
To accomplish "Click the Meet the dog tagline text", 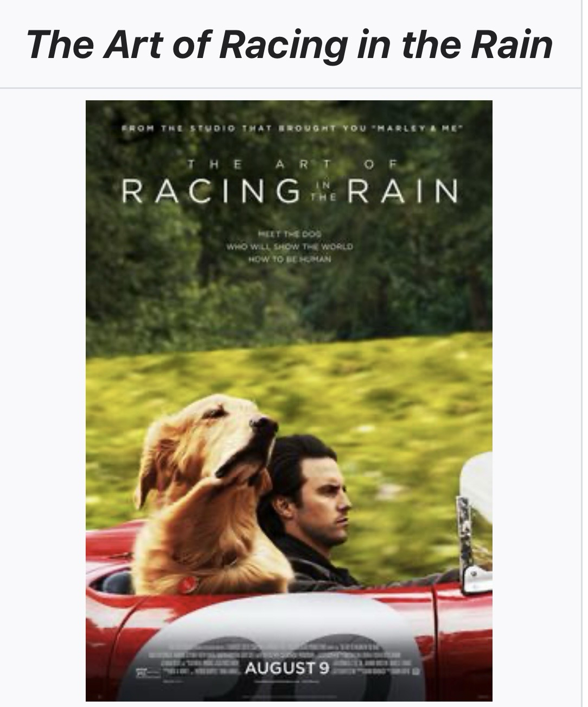I will (290, 246).
